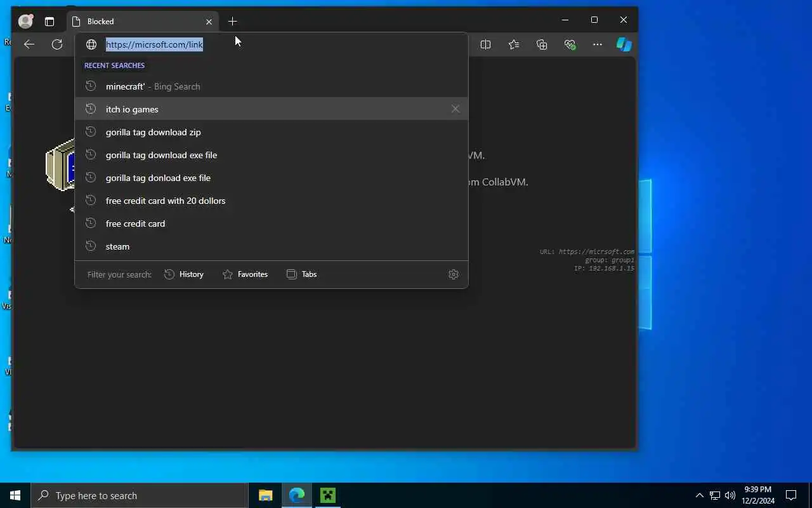Filter search by Tabs
812x508 pixels.
tap(301, 274)
